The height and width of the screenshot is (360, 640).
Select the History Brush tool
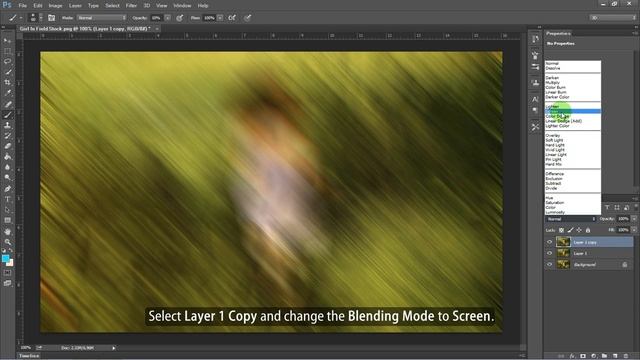[7, 136]
